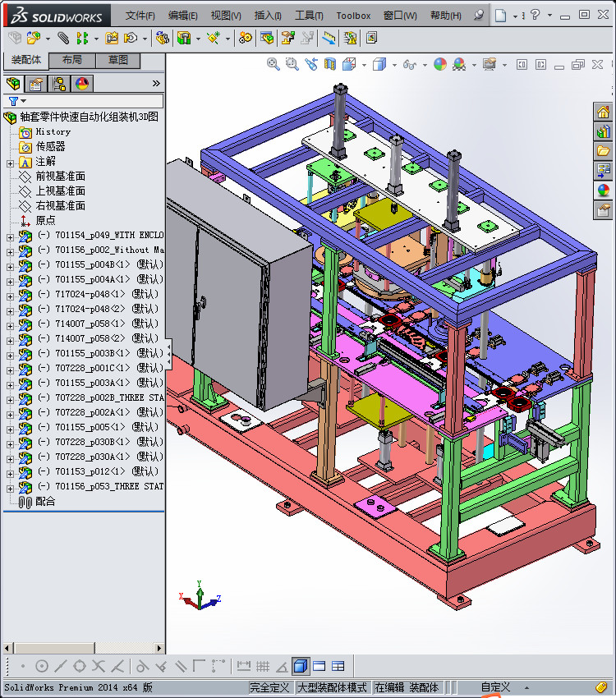Open the DisplayManager tab icon

coord(82,84)
